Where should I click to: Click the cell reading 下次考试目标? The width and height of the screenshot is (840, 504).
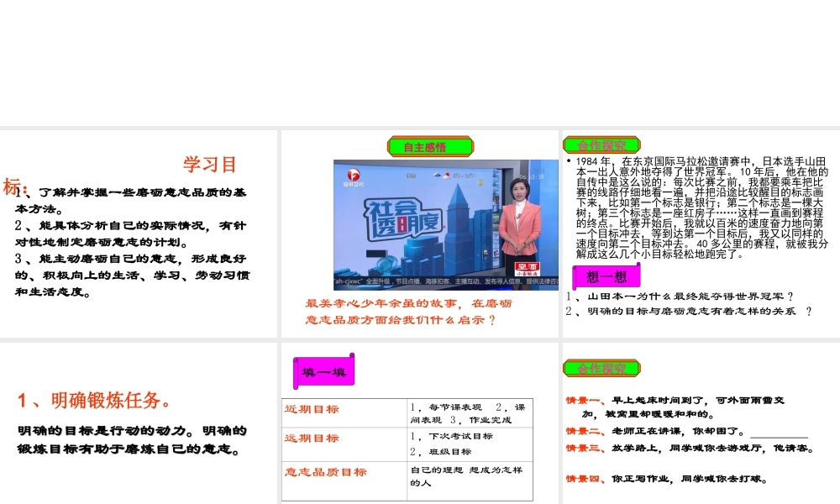[470, 444]
